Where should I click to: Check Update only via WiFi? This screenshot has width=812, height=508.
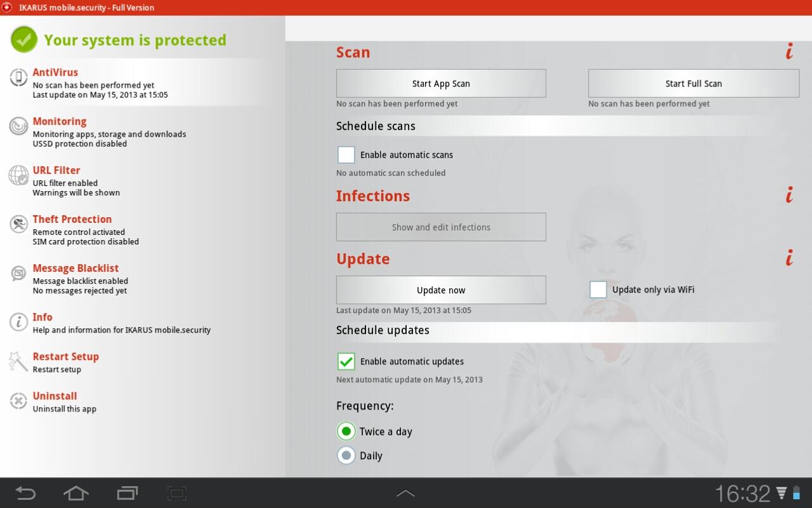[x=598, y=290]
